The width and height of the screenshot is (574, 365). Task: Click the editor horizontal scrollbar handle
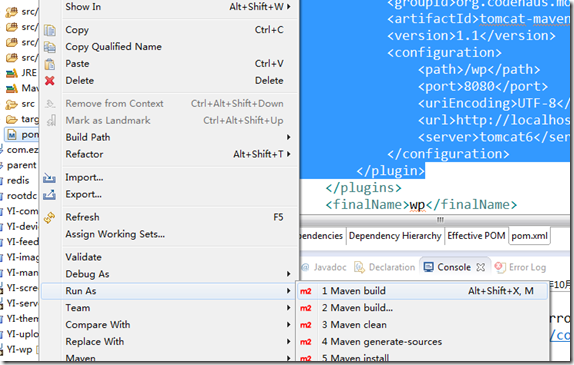(440, 220)
